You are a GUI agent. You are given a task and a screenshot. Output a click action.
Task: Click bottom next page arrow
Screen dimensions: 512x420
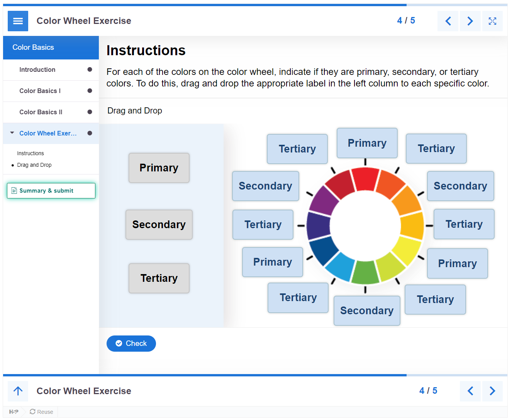(x=492, y=391)
